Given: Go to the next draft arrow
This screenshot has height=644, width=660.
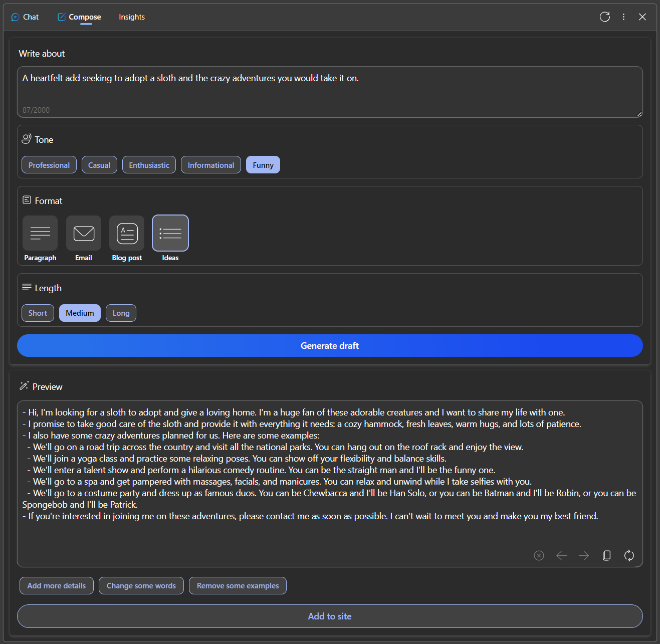Looking at the screenshot, I should [584, 555].
